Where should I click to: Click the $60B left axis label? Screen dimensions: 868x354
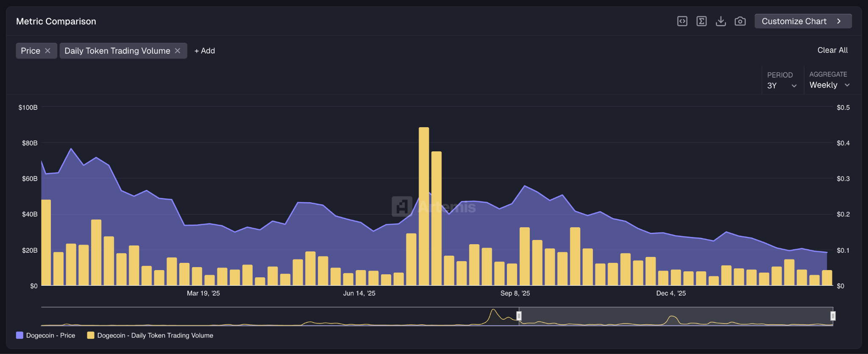30,179
